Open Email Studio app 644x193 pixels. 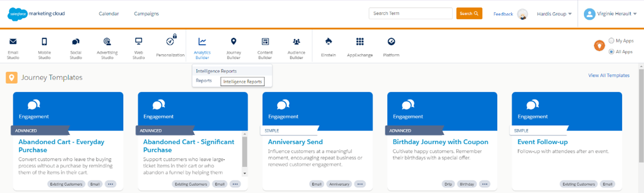[13, 47]
